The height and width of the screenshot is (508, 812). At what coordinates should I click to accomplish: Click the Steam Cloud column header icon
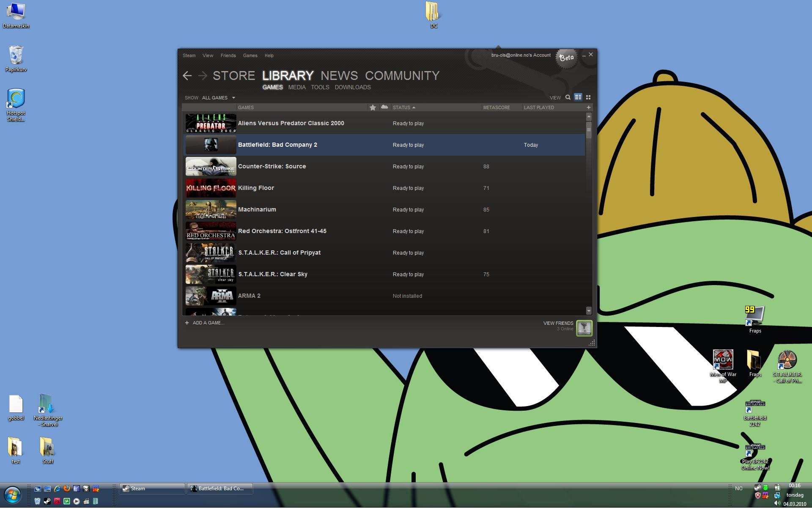point(384,107)
